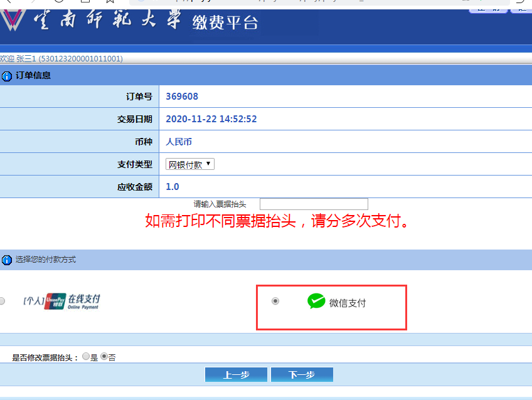Select the UnionPay personal payment radio button
The image size is (532, 400).
(2, 301)
